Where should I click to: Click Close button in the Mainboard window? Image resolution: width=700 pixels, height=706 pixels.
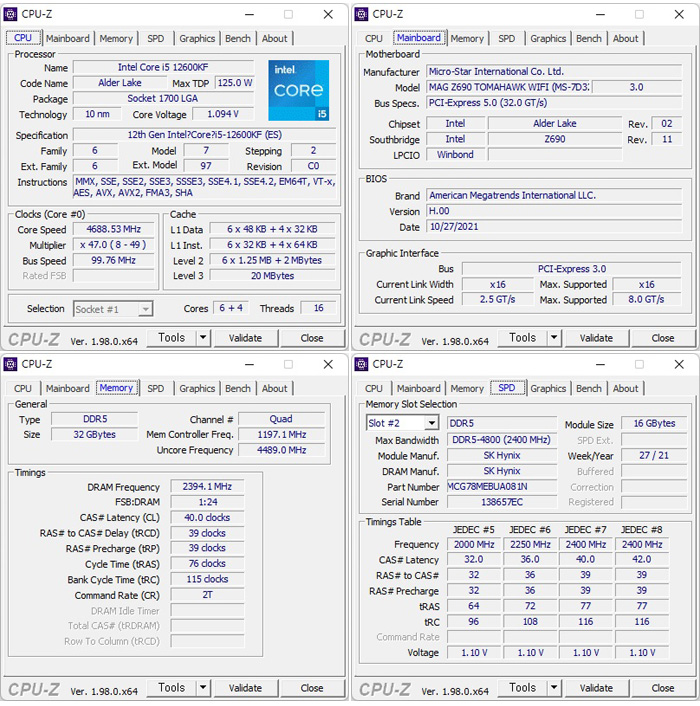663,338
